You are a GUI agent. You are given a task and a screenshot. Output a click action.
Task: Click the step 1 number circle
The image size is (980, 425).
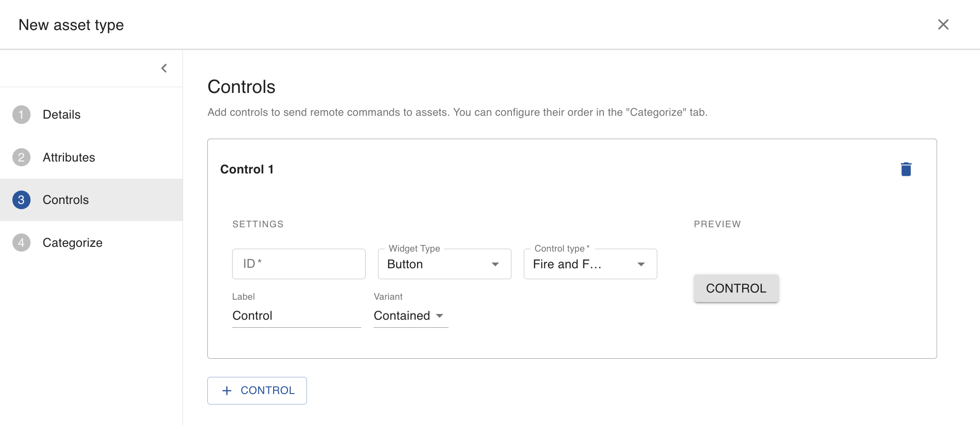[x=21, y=114]
